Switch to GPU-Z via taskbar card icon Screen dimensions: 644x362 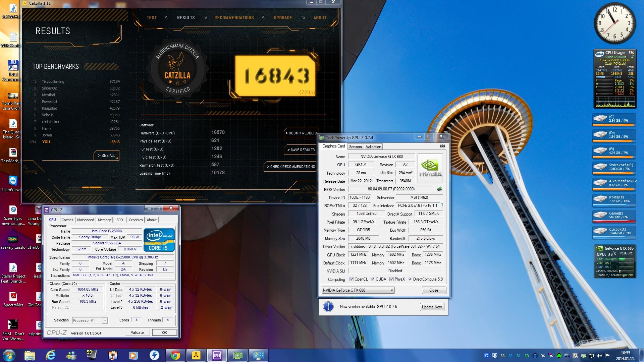click(x=238, y=355)
